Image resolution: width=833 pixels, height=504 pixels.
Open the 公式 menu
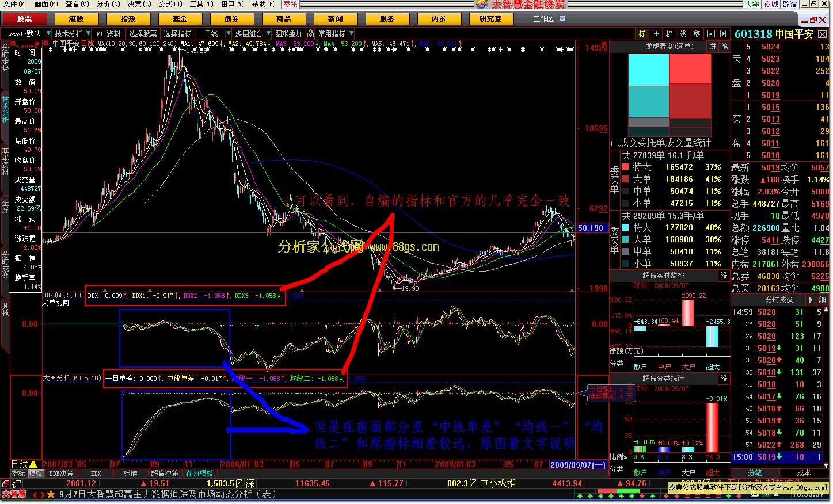[170, 4]
